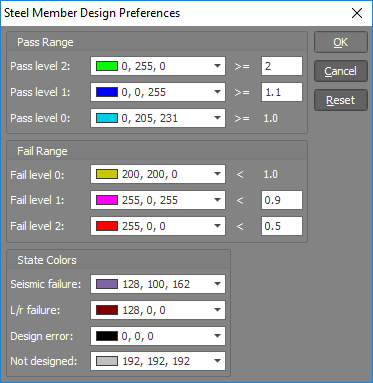The height and width of the screenshot is (383, 373).
Task: Click the black Design error swatch
Action: coord(107,336)
